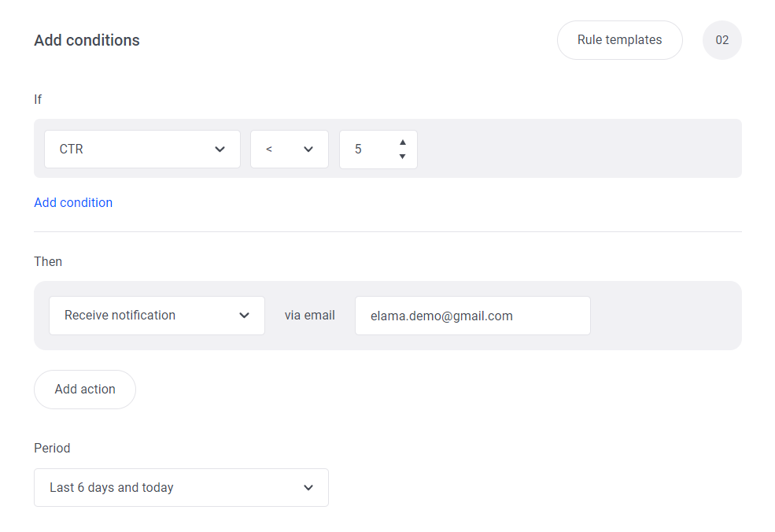Open the CTR metric selector
The height and width of the screenshot is (532, 775).
[142, 150]
